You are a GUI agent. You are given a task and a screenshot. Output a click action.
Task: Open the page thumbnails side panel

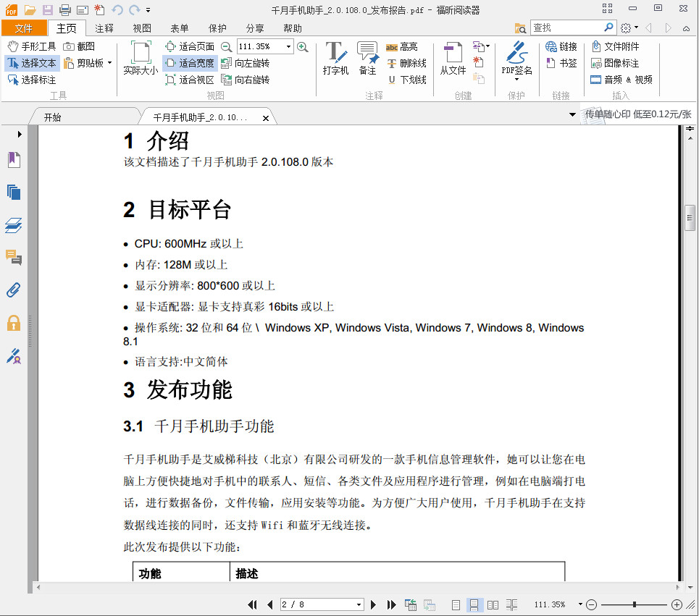pyautogui.click(x=14, y=192)
